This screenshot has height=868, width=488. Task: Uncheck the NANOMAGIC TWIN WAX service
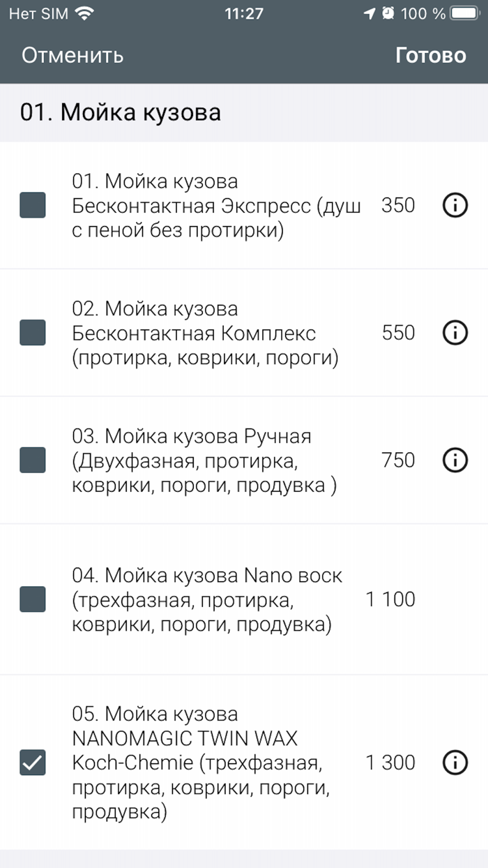[x=33, y=762]
